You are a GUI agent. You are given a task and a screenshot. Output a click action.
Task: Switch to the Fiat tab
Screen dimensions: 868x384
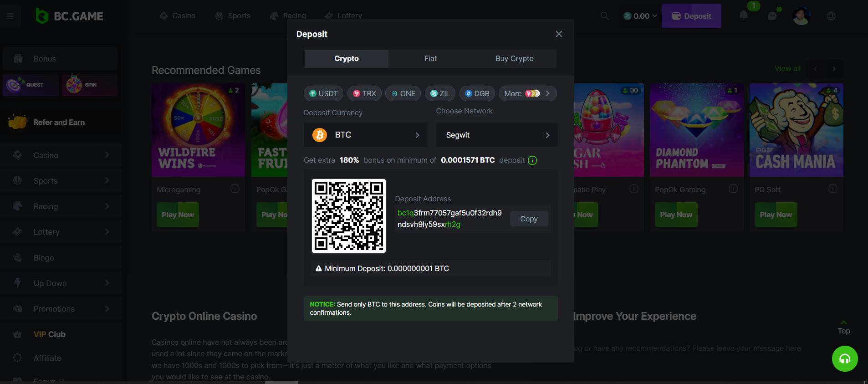[x=430, y=59]
